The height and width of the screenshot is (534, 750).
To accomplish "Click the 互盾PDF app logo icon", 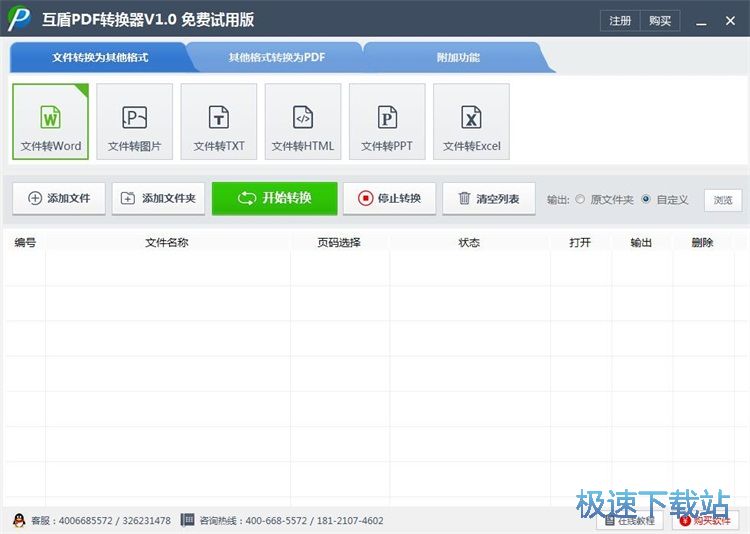I will point(19,19).
